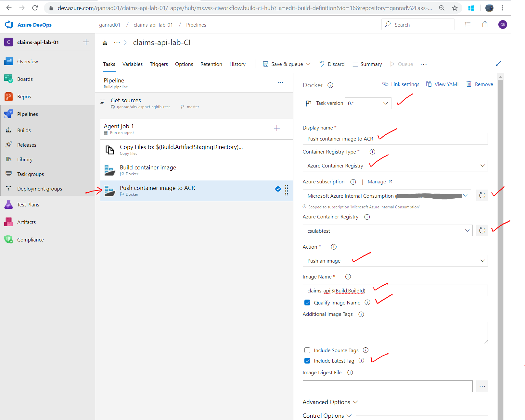The height and width of the screenshot is (420, 525).
Task: Go to Builds
Action: coord(24,130)
